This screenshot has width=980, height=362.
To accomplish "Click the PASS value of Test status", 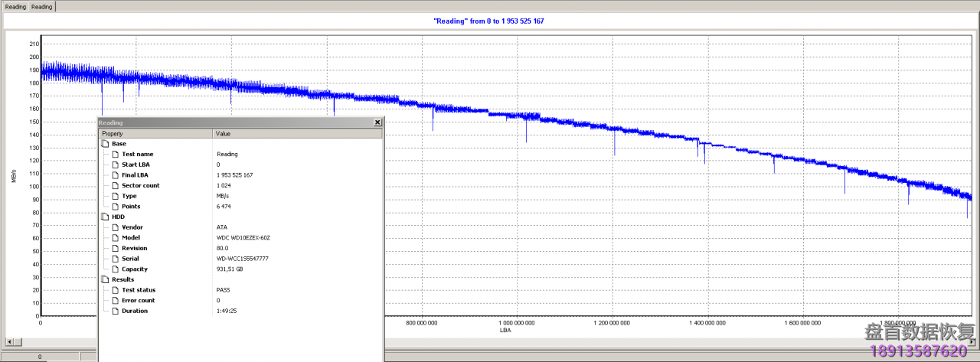I will pos(223,290).
